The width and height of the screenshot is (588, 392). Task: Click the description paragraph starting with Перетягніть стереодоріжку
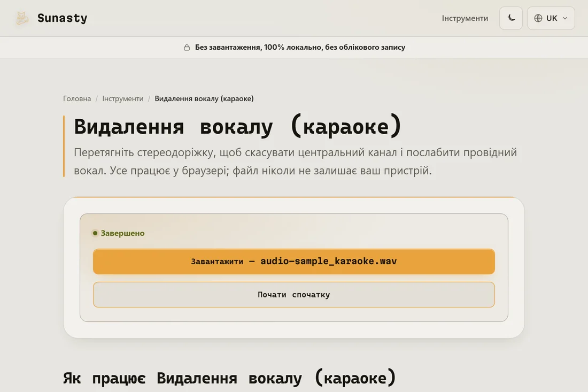(x=295, y=162)
